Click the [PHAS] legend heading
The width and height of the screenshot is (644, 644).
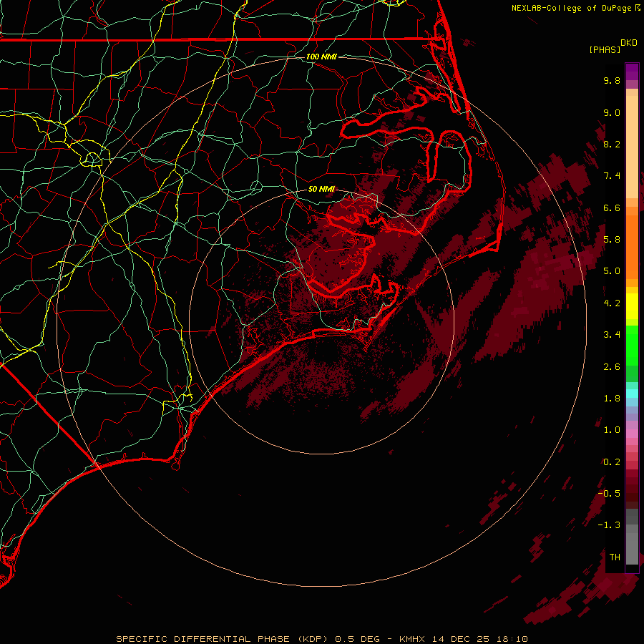click(x=605, y=50)
